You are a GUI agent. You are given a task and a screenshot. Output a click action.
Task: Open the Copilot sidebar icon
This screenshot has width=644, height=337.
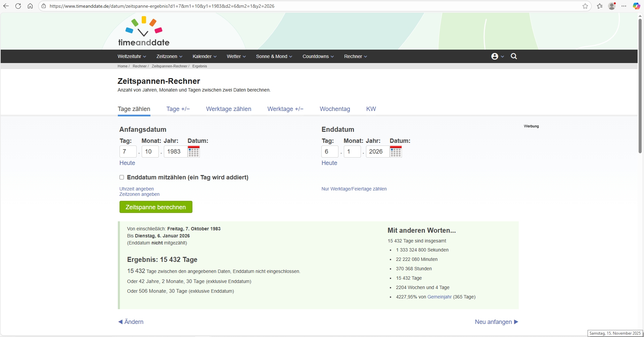point(636,6)
